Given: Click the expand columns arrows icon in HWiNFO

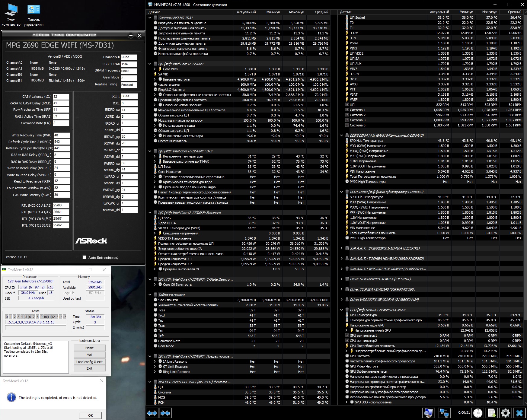Looking at the screenshot, I should point(152,413).
